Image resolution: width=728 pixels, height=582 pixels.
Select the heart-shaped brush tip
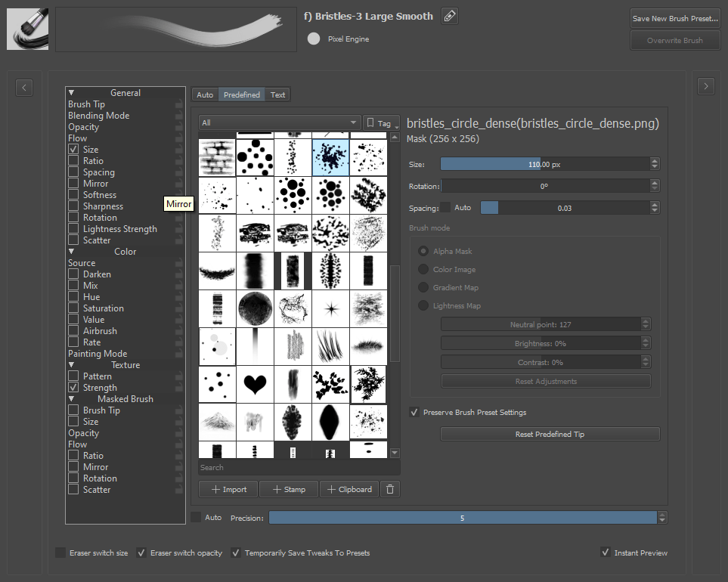pos(255,384)
